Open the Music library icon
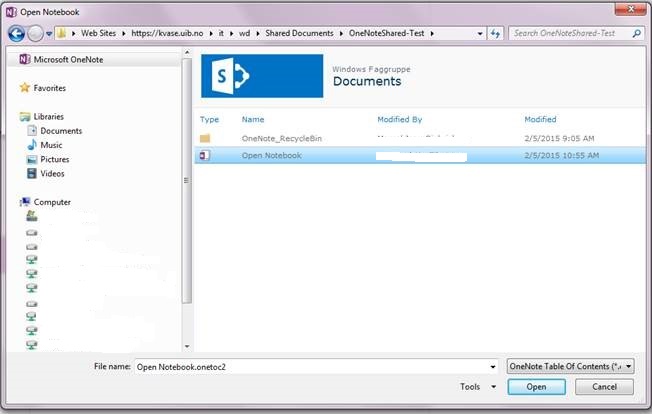This screenshot has width=652, height=414. pos(31,145)
